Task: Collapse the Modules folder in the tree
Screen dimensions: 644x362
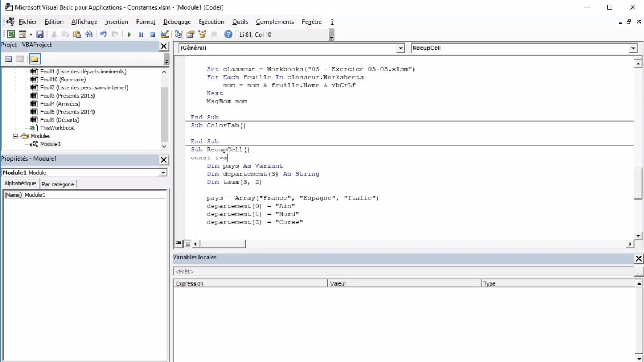Action: (16, 136)
